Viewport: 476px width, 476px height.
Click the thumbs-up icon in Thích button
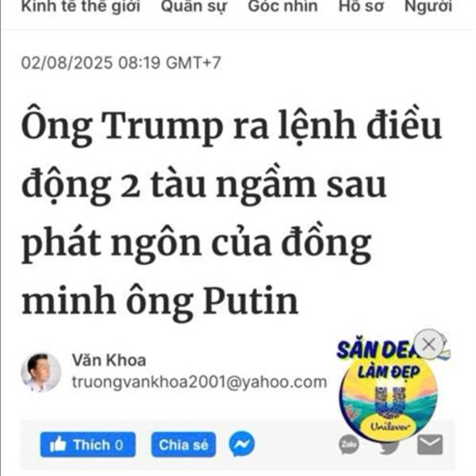[58, 443]
